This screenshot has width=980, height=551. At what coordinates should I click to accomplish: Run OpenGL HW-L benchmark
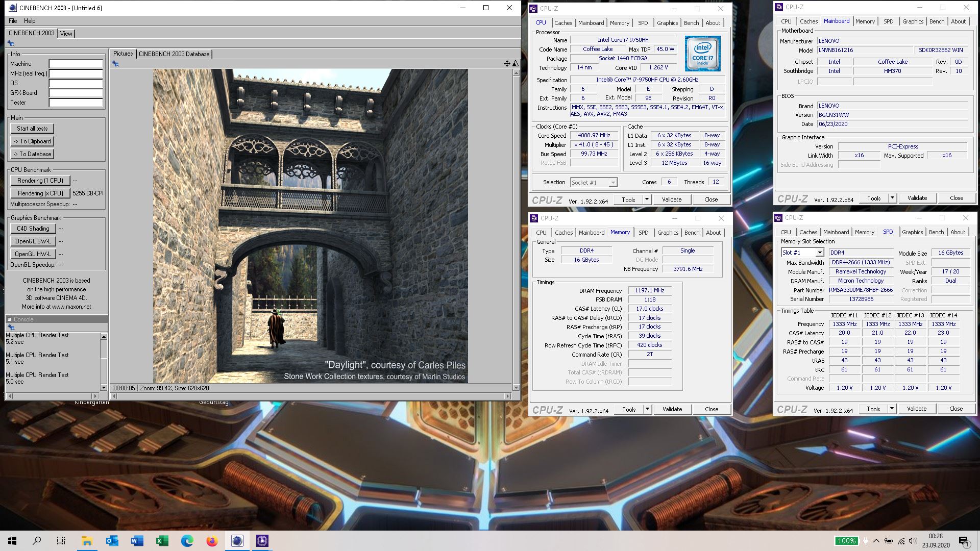[33, 254]
